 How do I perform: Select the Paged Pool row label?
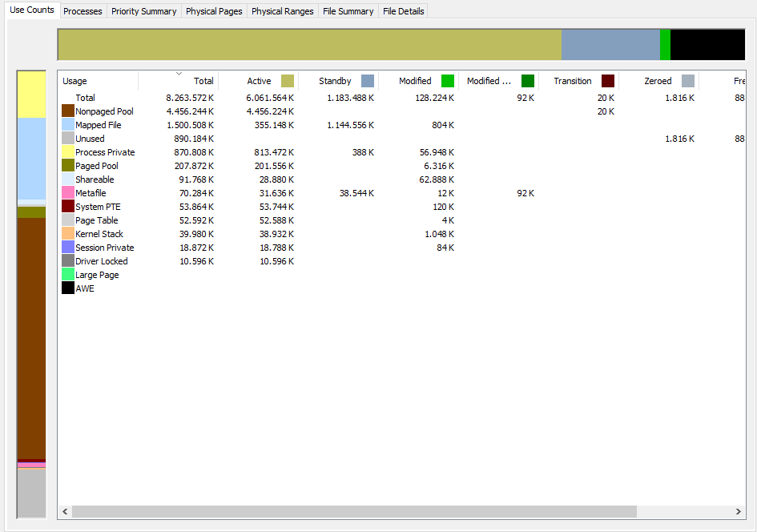97,166
